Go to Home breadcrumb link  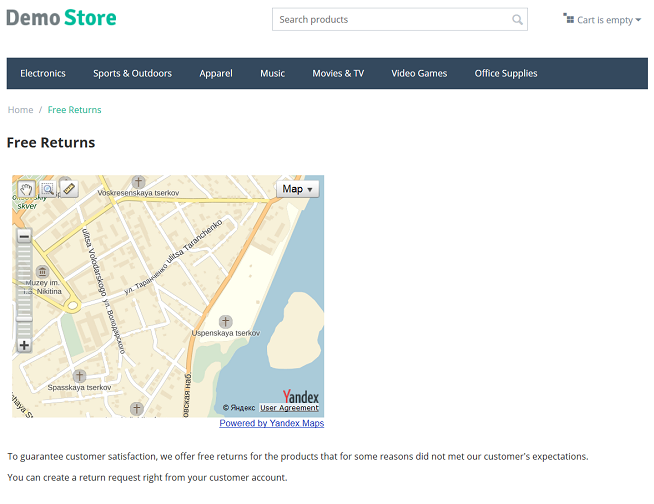[x=20, y=110]
